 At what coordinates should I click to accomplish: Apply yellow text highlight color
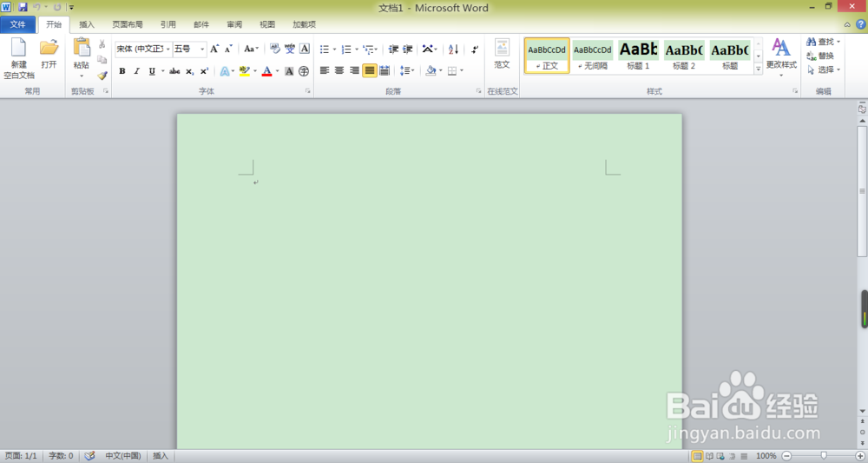click(x=244, y=71)
